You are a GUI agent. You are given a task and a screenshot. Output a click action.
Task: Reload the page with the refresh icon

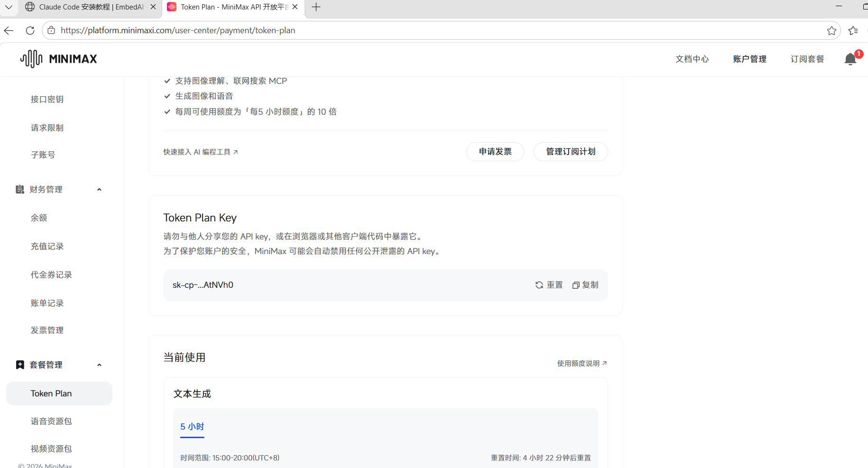tap(30, 30)
